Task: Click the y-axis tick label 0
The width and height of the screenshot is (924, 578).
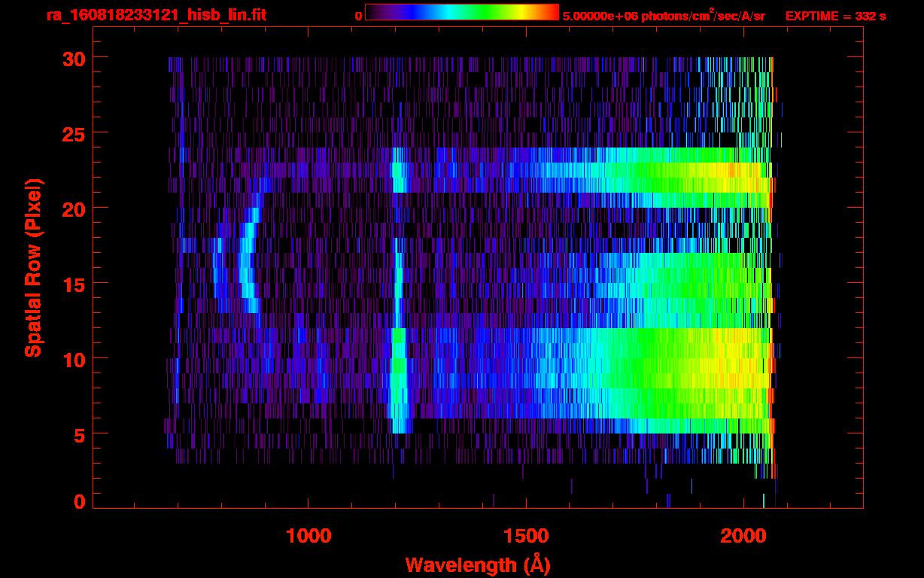Action: [x=79, y=502]
